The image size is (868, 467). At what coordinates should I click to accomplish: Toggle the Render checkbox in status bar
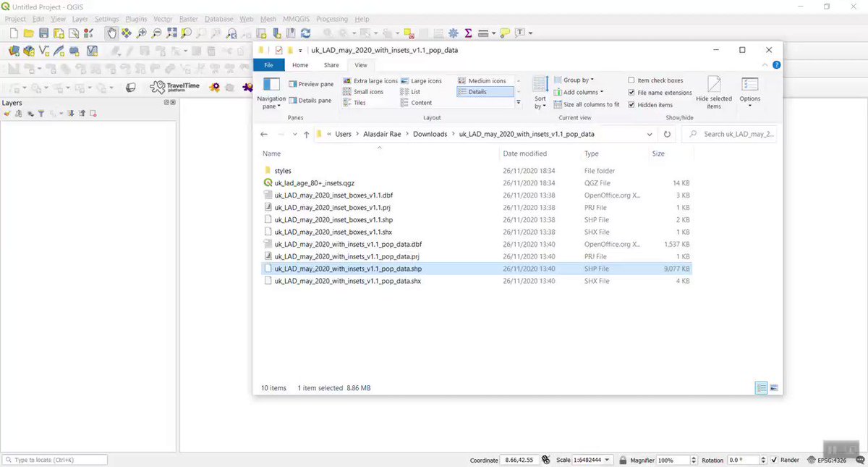pyautogui.click(x=775, y=460)
